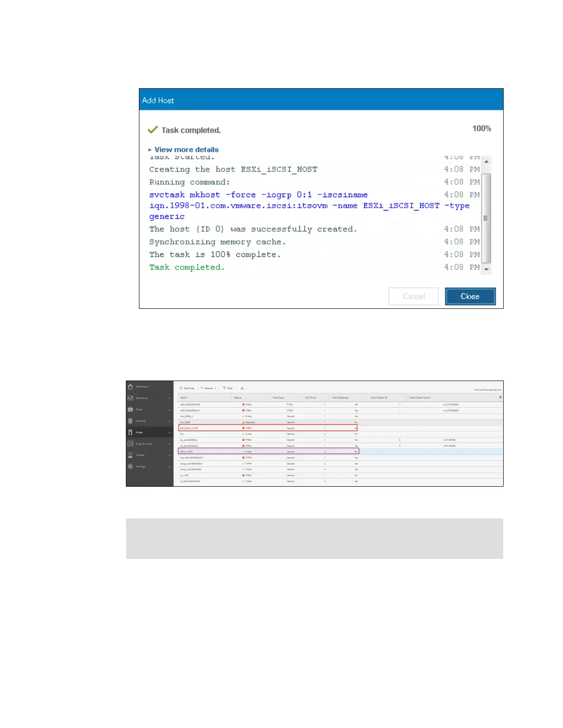Click the green Task completed log line
This screenshot has width=563, height=728.
[x=187, y=267]
